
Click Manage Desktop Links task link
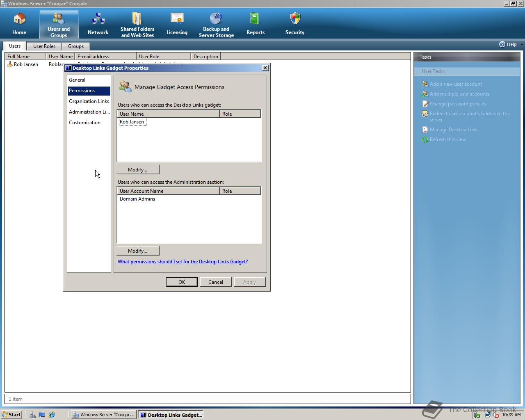pos(454,130)
